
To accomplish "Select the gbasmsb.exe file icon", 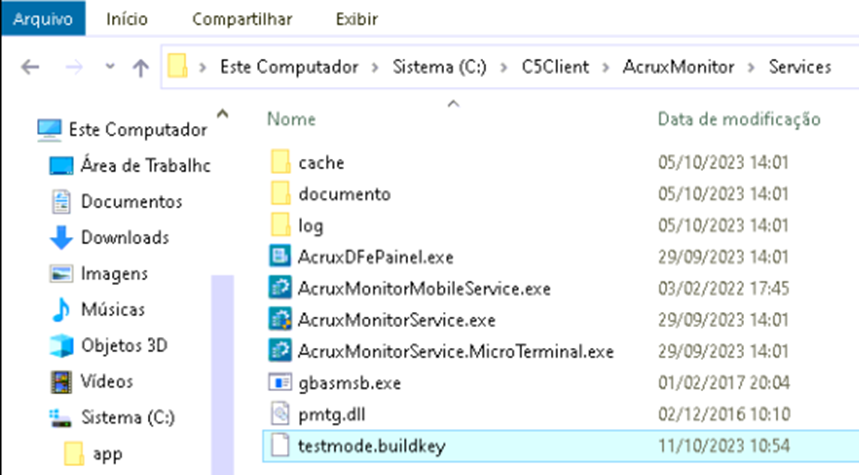I will (x=279, y=382).
